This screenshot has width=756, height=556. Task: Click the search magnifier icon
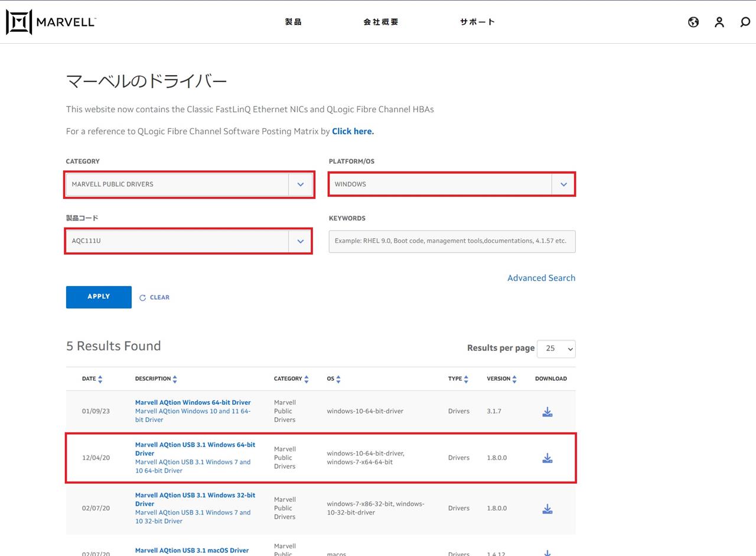click(745, 22)
